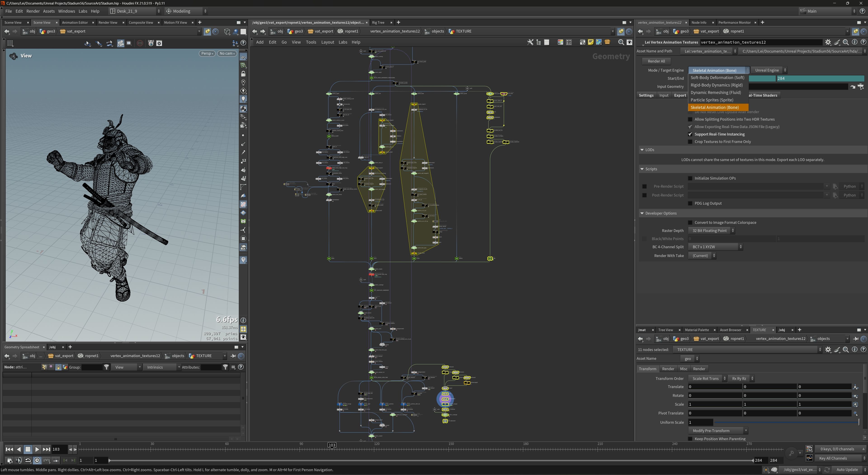Select Particle Sprites (Sprite) option

(718, 100)
